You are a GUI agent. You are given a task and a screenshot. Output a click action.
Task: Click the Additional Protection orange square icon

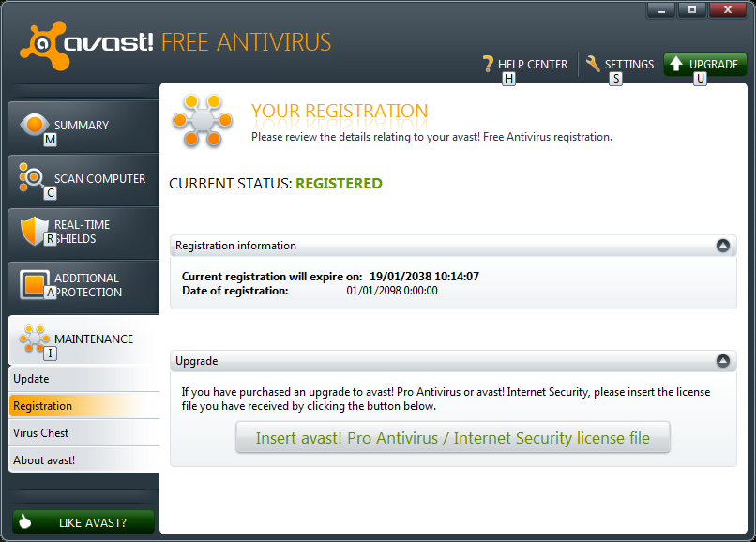(x=33, y=283)
